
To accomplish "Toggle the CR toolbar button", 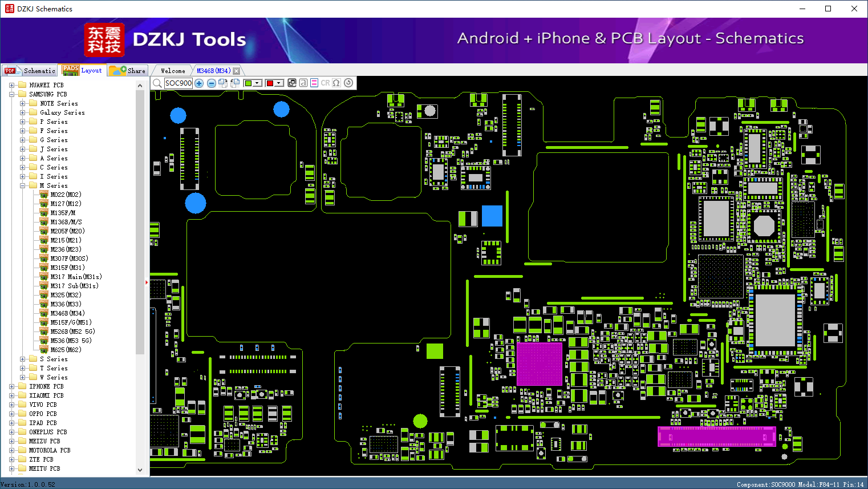I will point(325,83).
